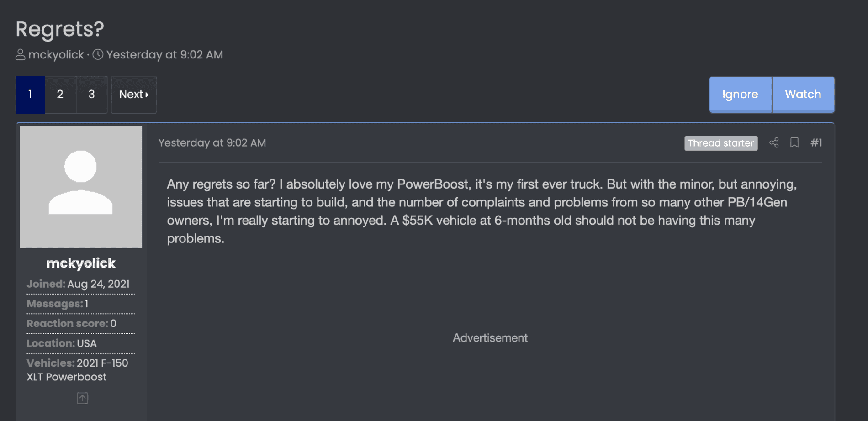The height and width of the screenshot is (421, 868).
Task: Open post number #1 permalink
Action: (x=816, y=143)
